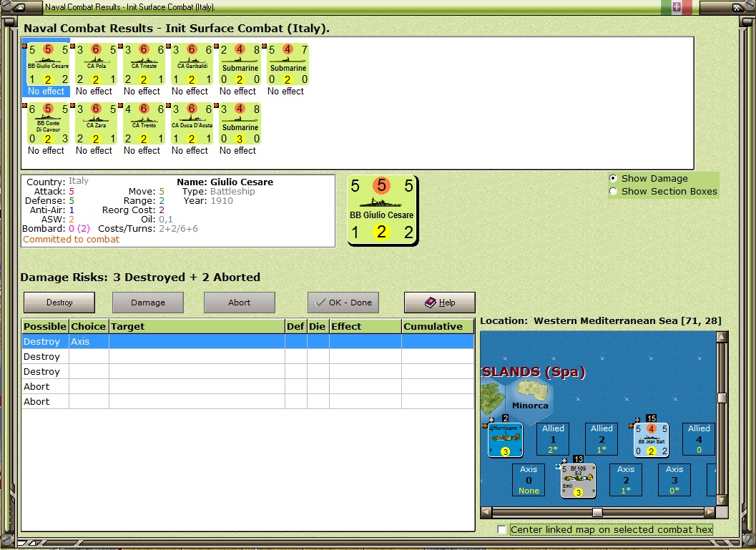Image resolution: width=756 pixels, height=550 pixels.
Task: Select the CA Trieste cruiser counter
Action: click(144, 64)
